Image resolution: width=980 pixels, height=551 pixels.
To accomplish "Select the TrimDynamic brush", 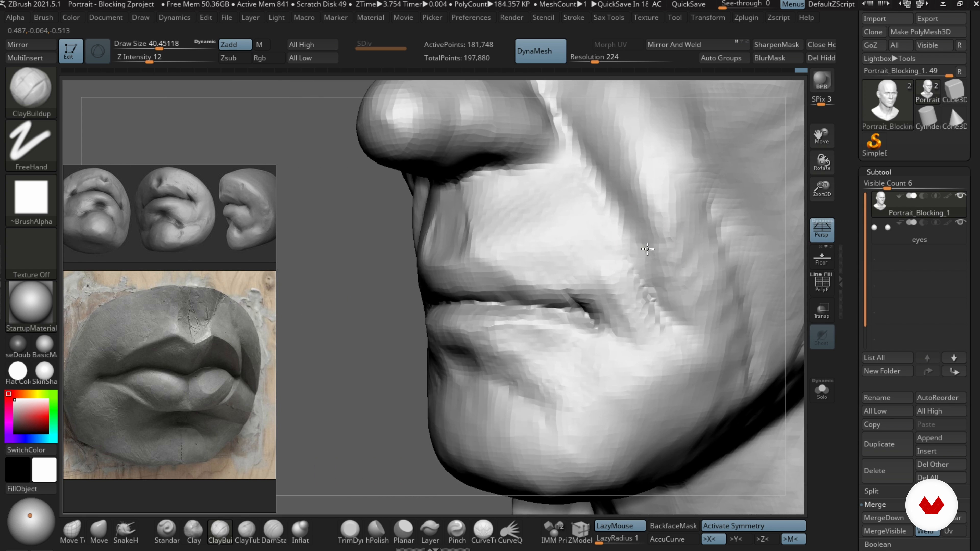I will tap(350, 532).
